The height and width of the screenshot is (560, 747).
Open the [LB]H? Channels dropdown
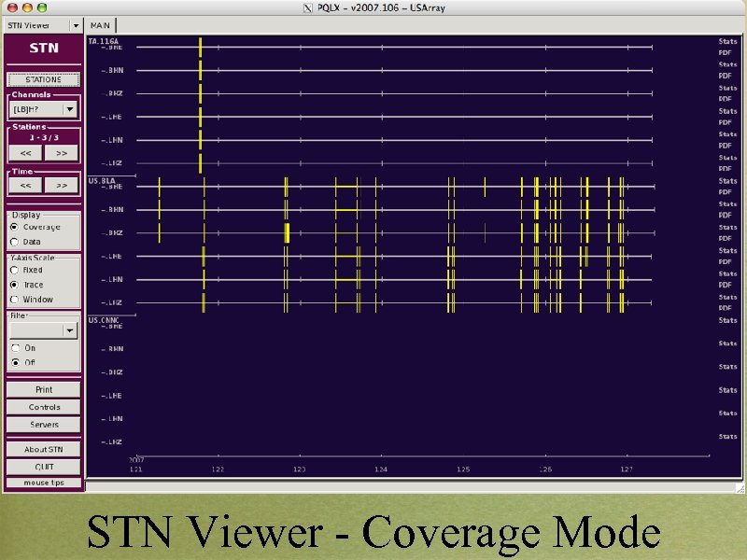(69, 109)
